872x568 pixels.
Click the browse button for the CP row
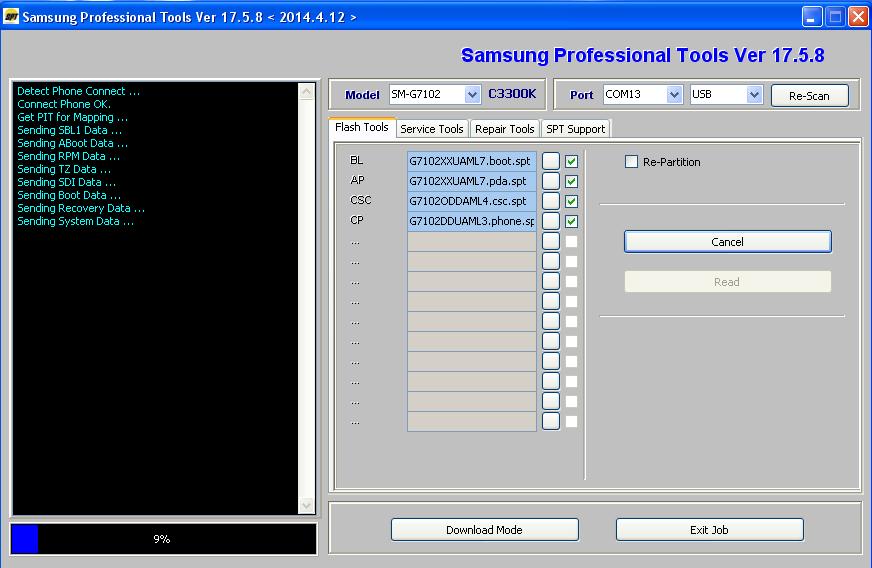551,221
